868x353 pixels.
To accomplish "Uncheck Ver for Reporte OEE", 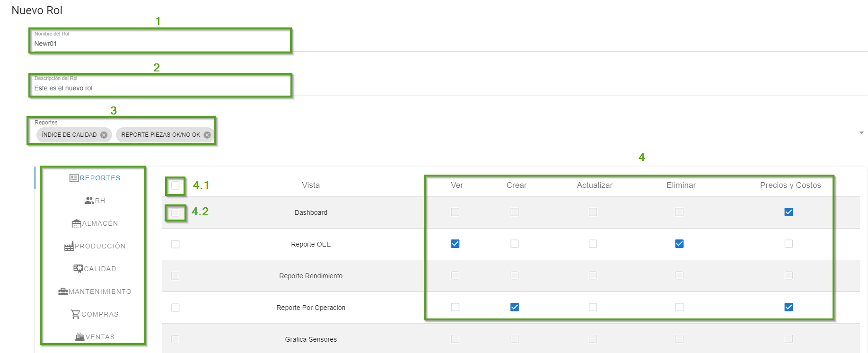I will coord(455,244).
